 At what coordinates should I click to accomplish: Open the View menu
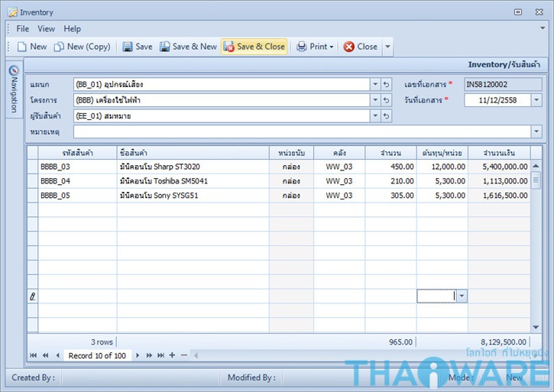(47, 28)
